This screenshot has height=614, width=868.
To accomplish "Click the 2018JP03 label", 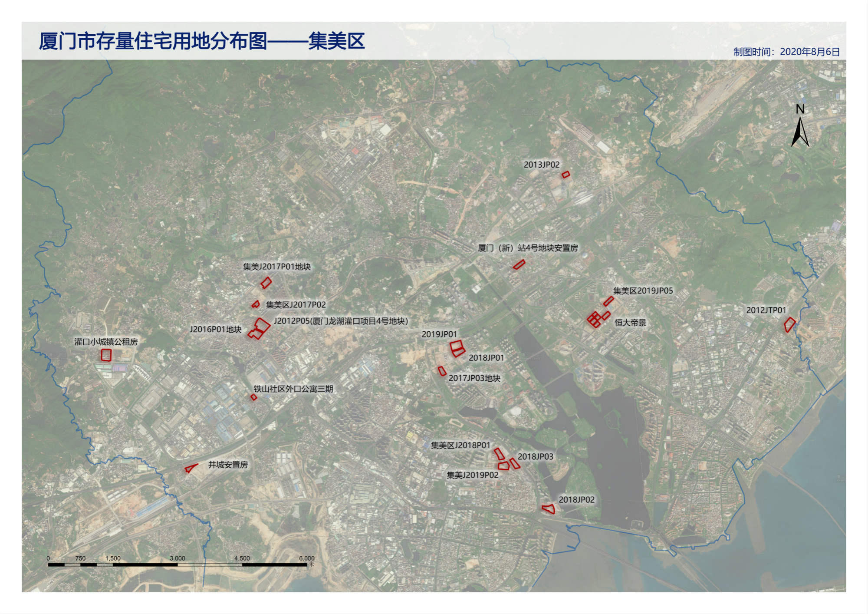I will click(536, 457).
